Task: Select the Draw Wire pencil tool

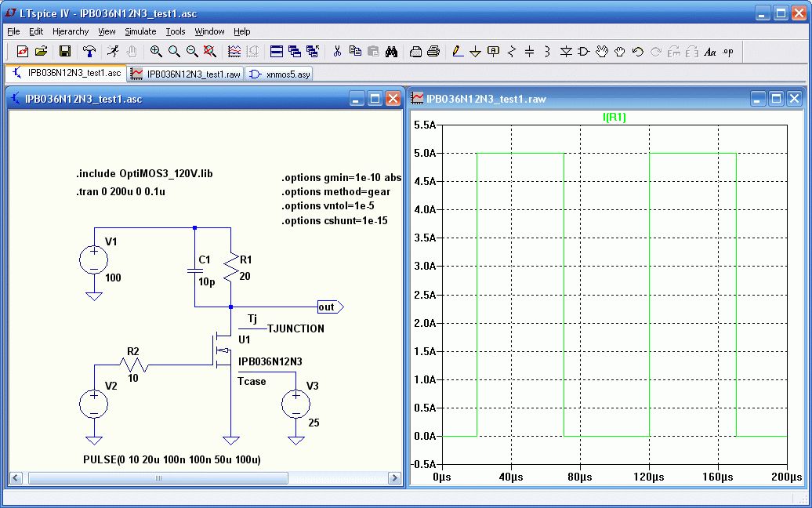Action: (x=458, y=51)
